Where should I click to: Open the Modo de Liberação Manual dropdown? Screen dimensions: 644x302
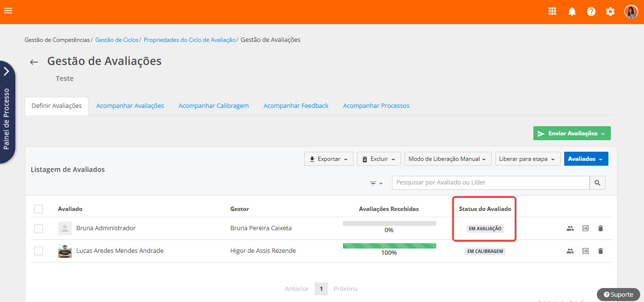click(x=447, y=159)
